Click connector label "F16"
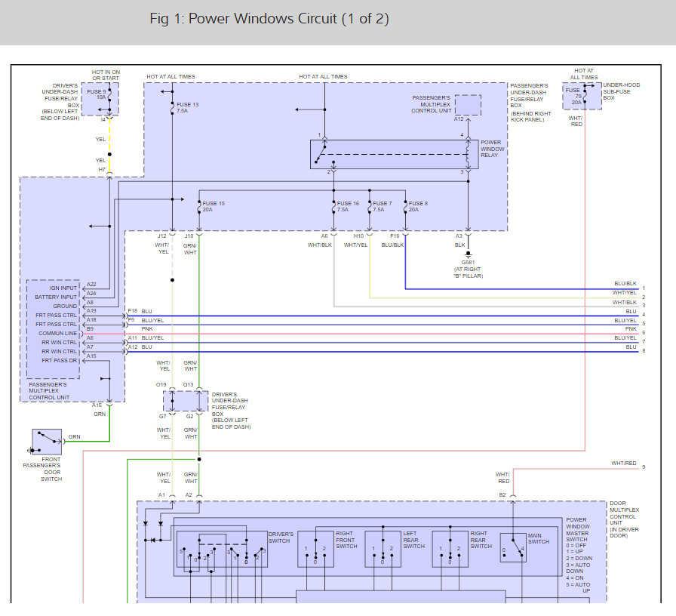The height and width of the screenshot is (616, 676). 395,236
